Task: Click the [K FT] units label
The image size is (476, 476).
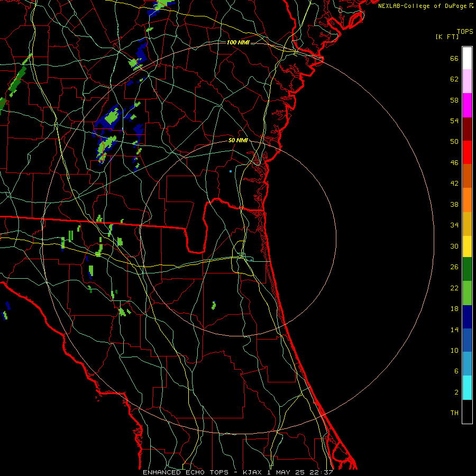Action: click(x=447, y=36)
